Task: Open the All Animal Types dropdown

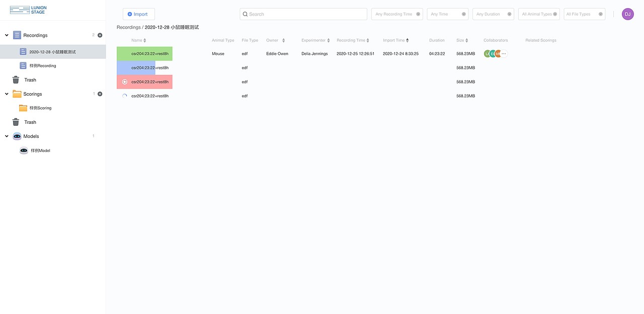Action: [539, 14]
